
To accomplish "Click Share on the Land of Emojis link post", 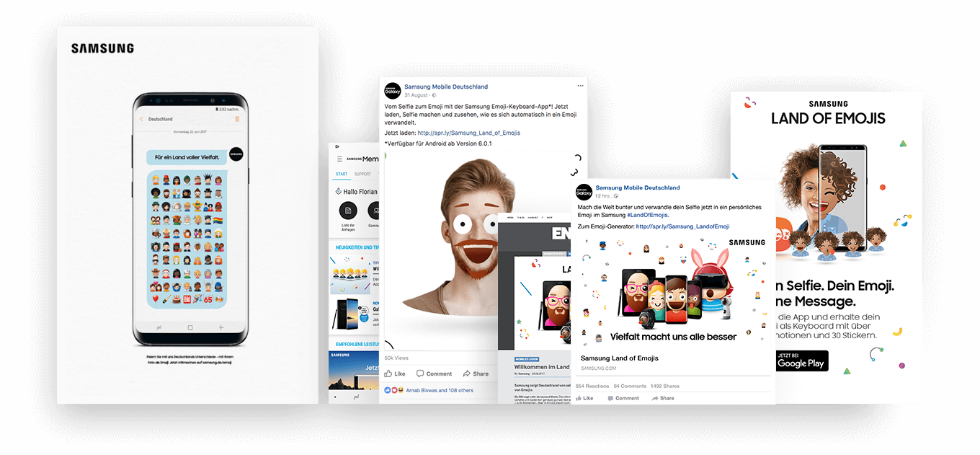I will 663,398.
